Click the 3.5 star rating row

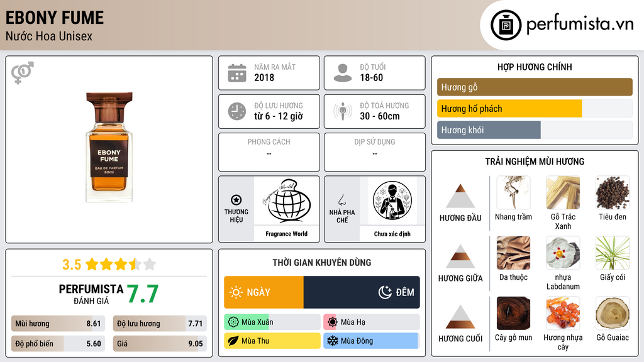[109, 265]
